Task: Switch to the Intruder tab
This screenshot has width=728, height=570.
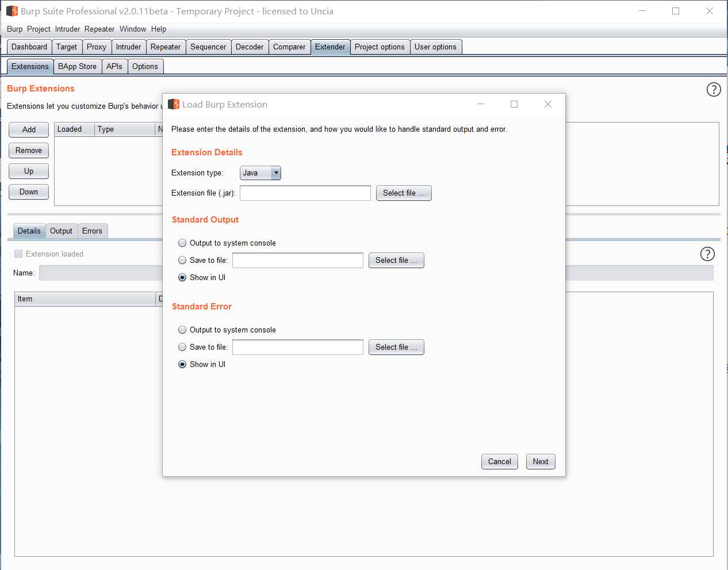Action: pos(128,47)
